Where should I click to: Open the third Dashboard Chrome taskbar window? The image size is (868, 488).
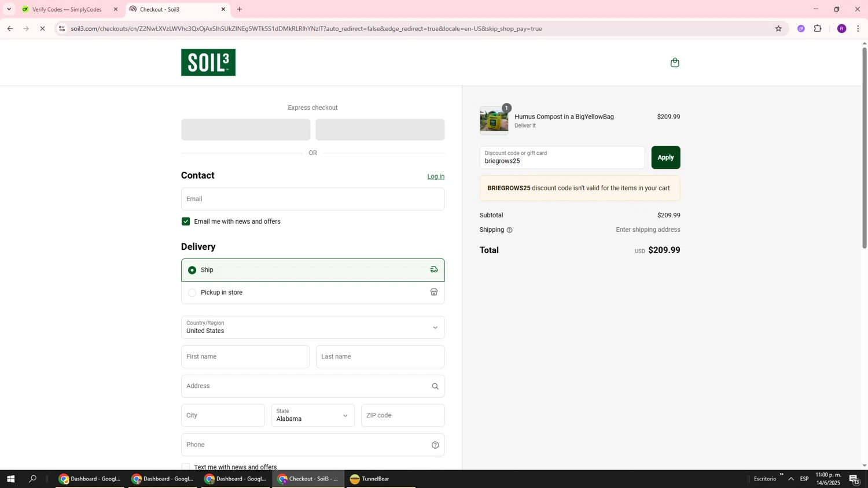(236, 479)
